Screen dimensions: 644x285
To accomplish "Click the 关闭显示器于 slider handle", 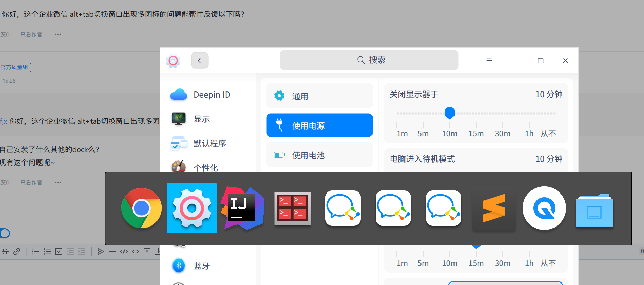I will pos(450,113).
